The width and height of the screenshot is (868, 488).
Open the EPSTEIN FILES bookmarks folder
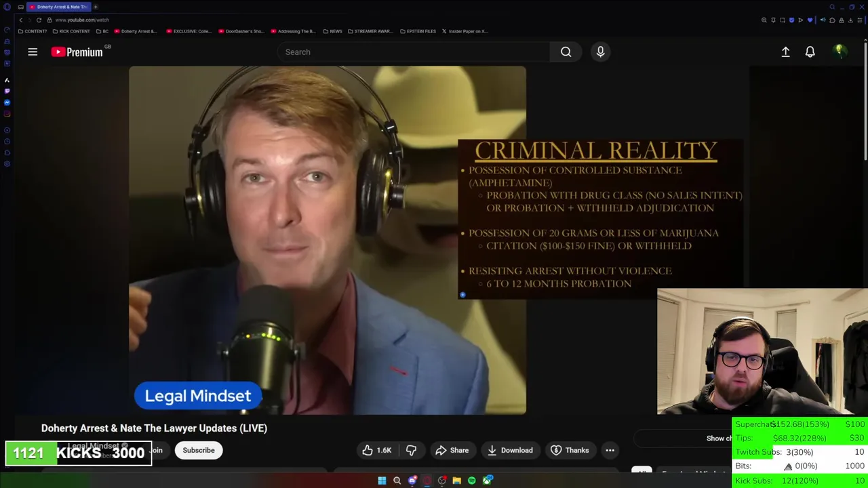pos(418,31)
